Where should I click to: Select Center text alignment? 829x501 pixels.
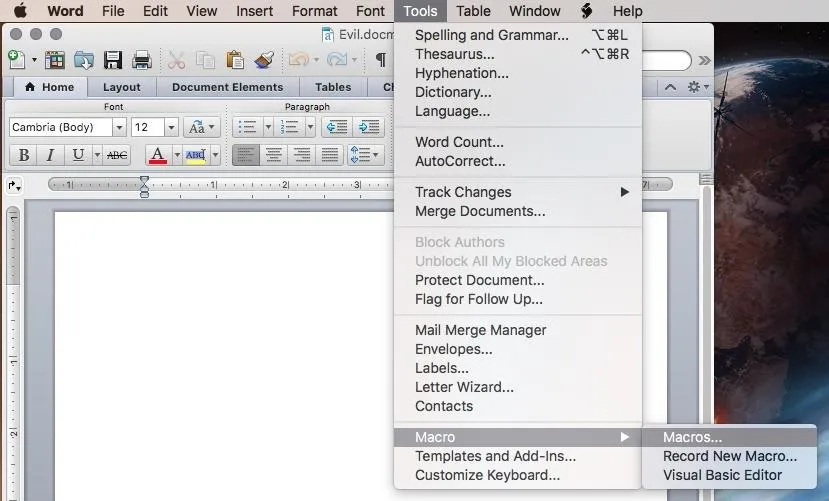coord(274,155)
